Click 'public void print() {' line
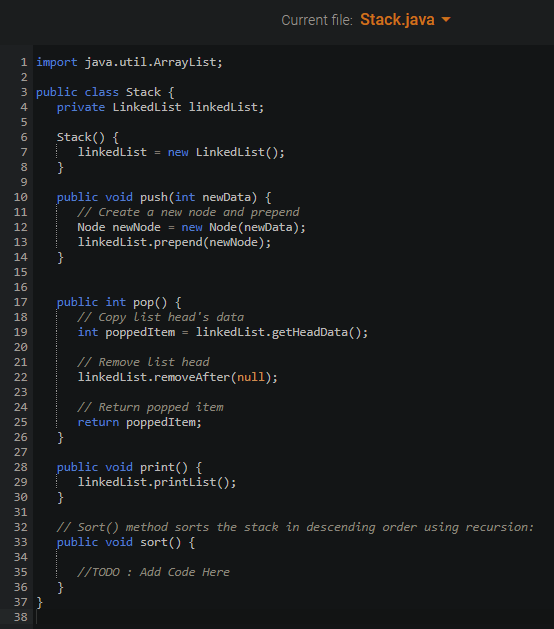The height and width of the screenshot is (629, 554). click(x=129, y=467)
